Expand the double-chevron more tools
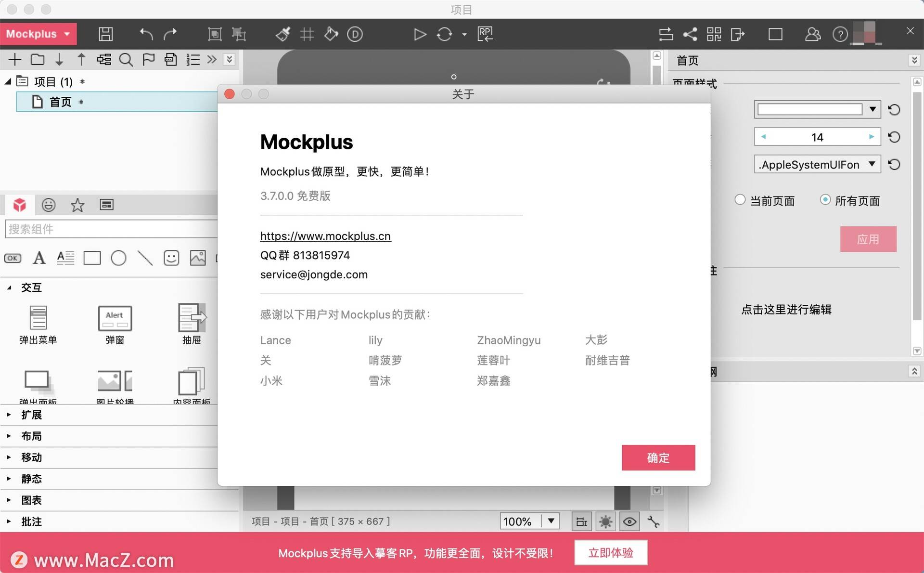924x573 pixels. coord(212,59)
